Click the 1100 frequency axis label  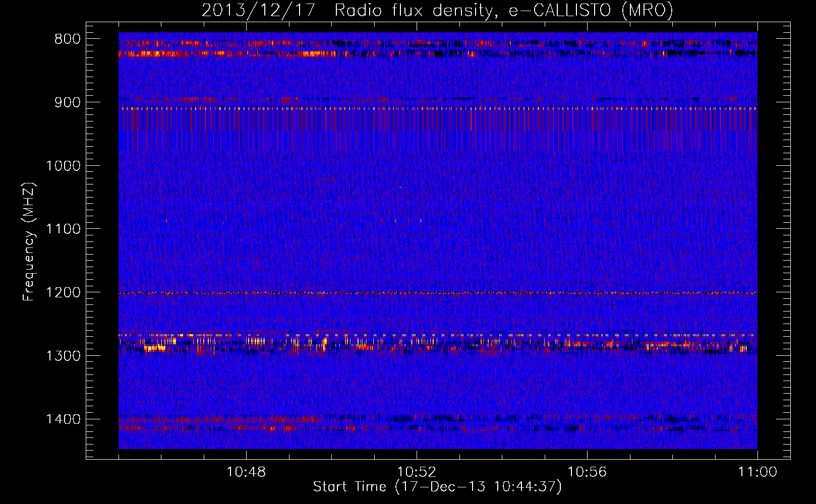coord(63,229)
